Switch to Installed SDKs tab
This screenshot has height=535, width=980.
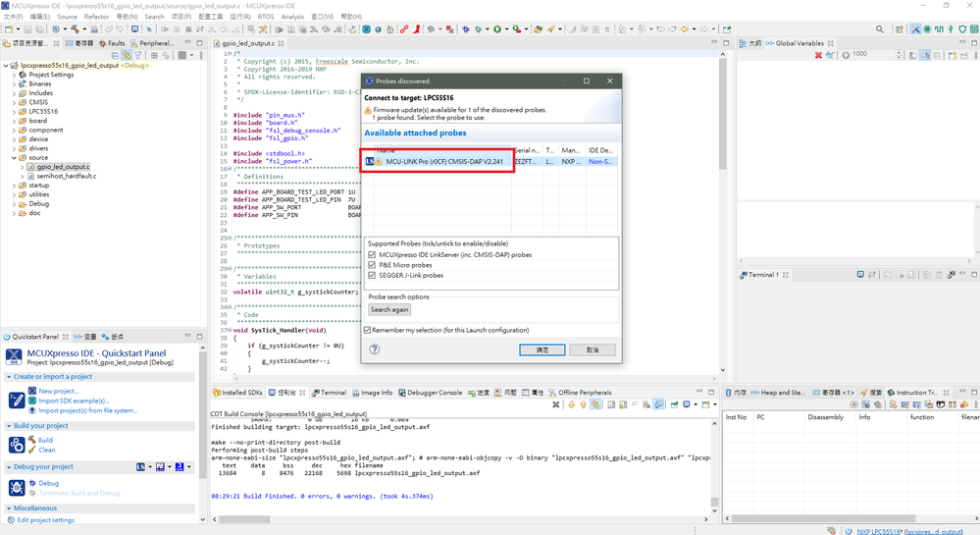pyautogui.click(x=237, y=393)
